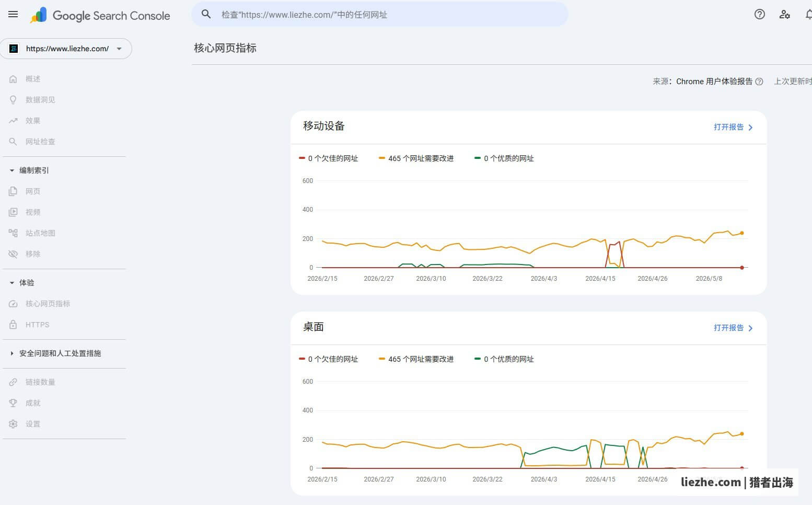The height and width of the screenshot is (505, 812).
Task: Open the user settings icon
Action: (785, 15)
